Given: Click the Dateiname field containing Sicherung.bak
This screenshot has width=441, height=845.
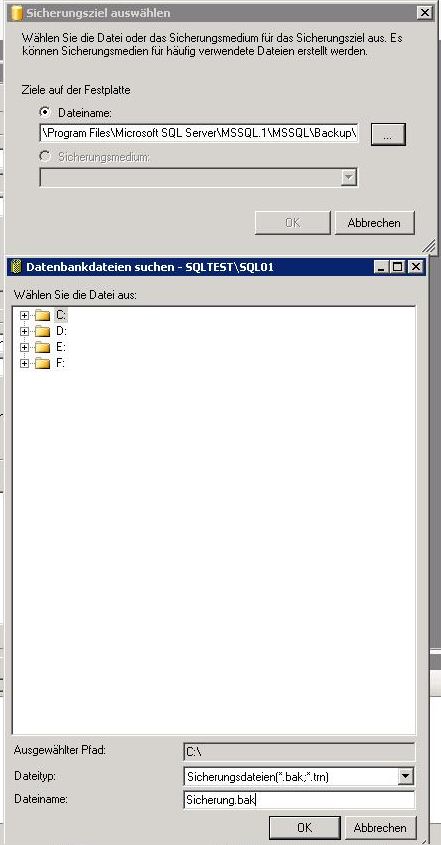Looking at the screenshot, I should click(x=299, y=800).
